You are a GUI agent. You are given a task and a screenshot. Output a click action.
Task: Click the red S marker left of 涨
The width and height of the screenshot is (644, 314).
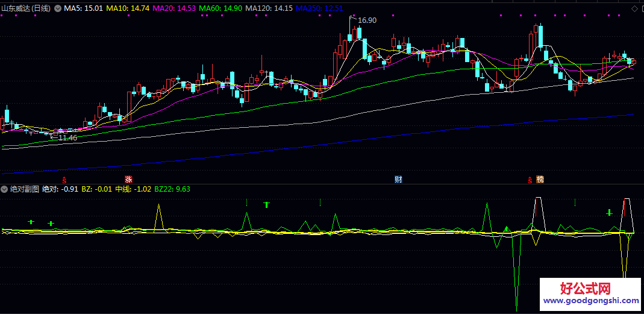(64, 180)
